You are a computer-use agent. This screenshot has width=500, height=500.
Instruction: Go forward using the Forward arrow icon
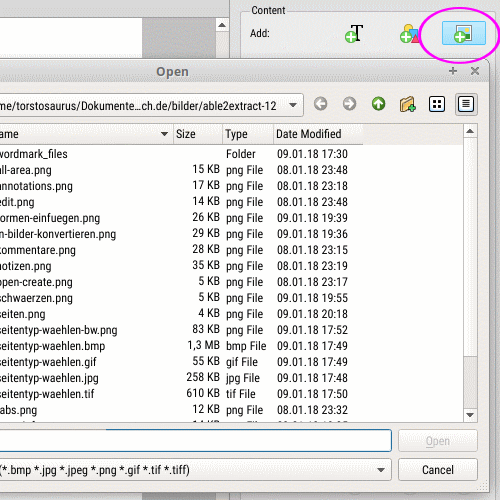click(349, 104)
